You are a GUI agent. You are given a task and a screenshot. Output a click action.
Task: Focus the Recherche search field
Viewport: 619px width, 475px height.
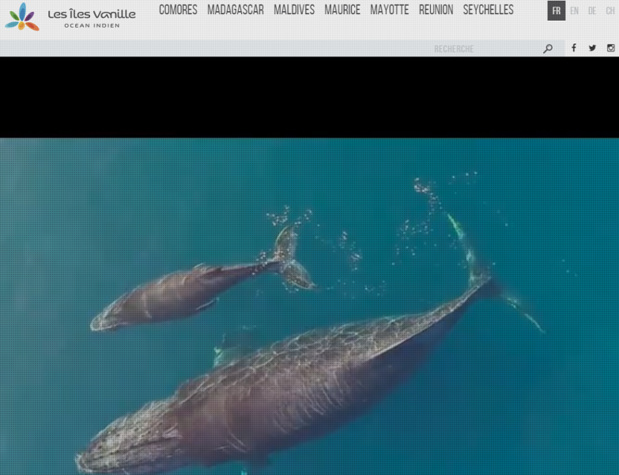pos(485,48)
